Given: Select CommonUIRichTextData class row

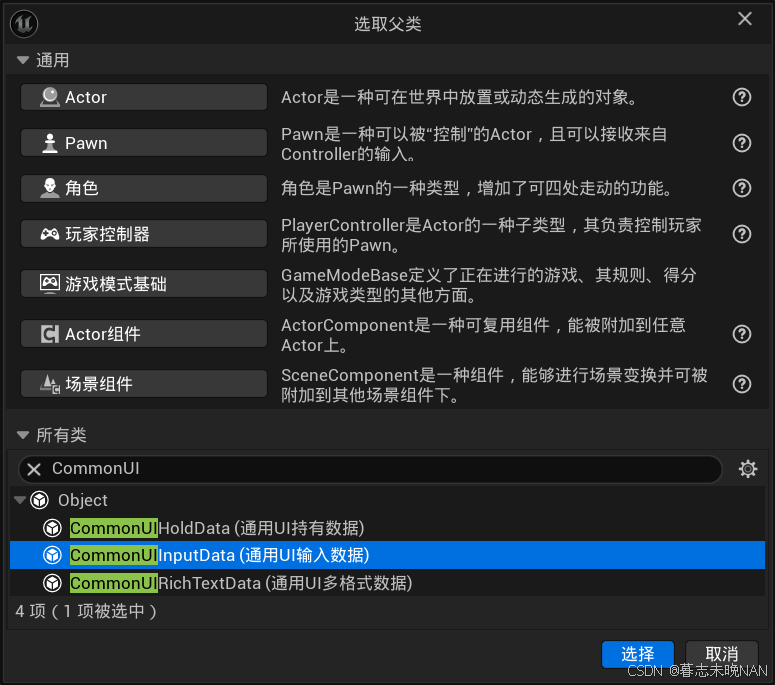Looking at the screenshot, I should pyautogui.click(x=388, y=583).
